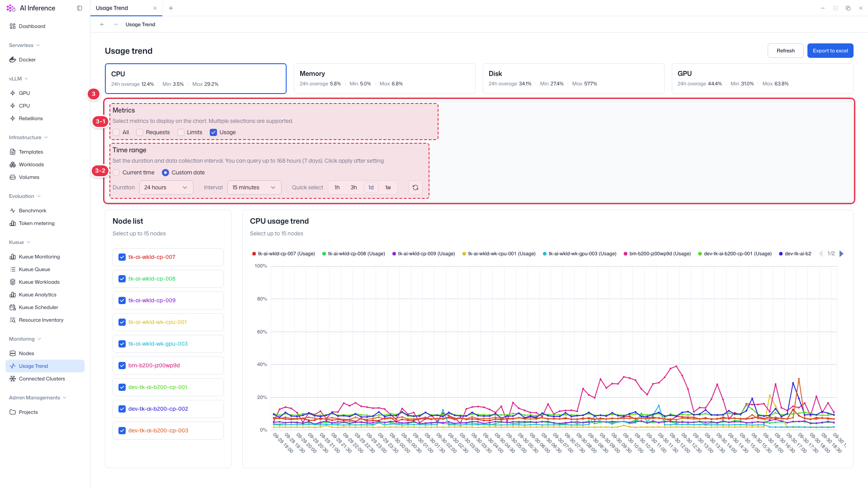Go back with the left arrow icon

[x=102, y=24]
